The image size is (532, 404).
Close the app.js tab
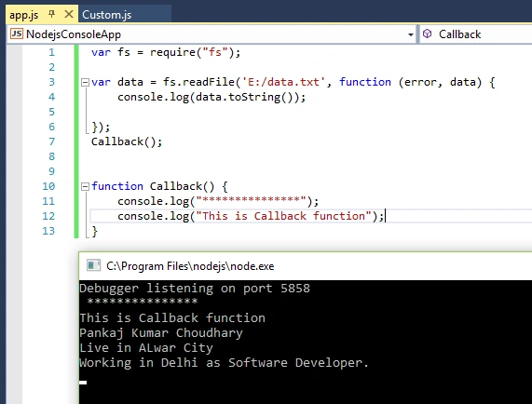(x=69, y=14)
